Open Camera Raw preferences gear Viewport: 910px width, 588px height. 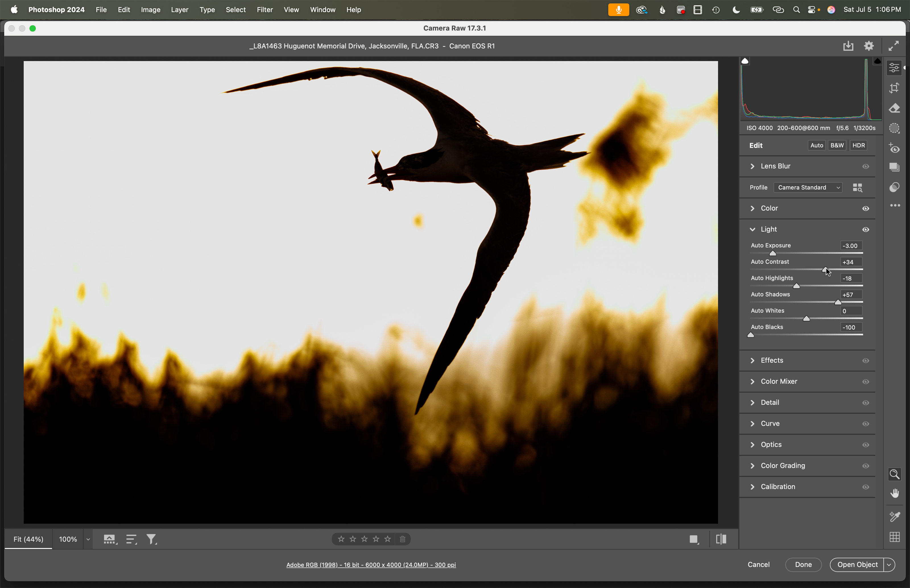coord(869,46)
